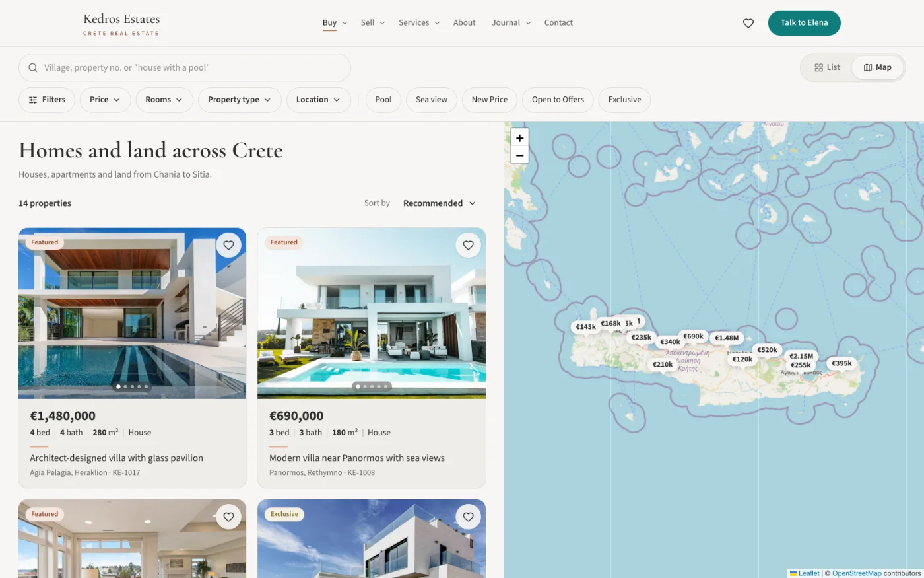Click the Talk to Elena button
Screen dimensions: 924x578
pyautogui.click(x=804, y=23)
